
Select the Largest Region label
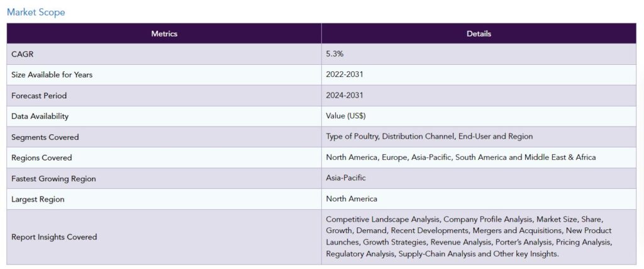coord(38,199)
